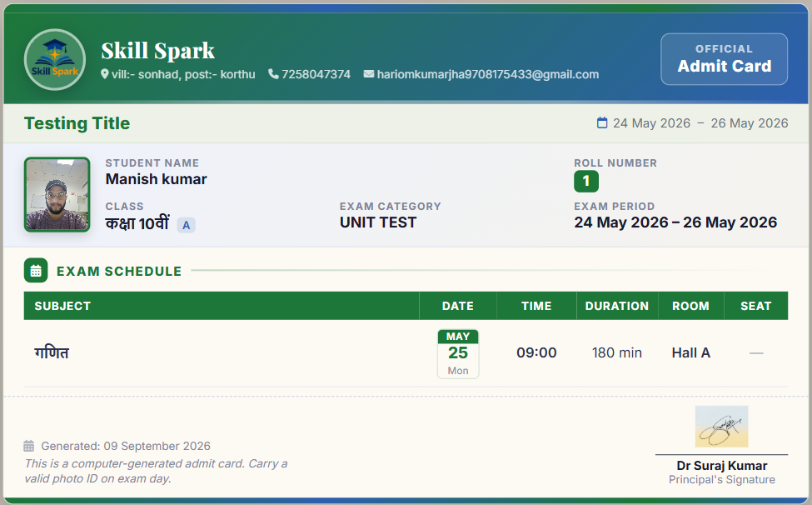Click the email hariomkumarjha9708175433@gmail.com
The height and width of the screenshot is (505, 812).
pyautogui.click(x=488, y=74)
